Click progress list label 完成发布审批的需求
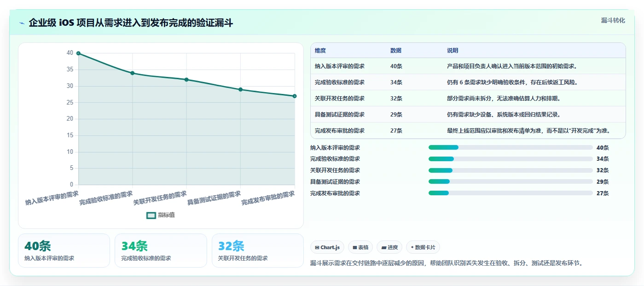Screen dimensions: 644x286 335,193
